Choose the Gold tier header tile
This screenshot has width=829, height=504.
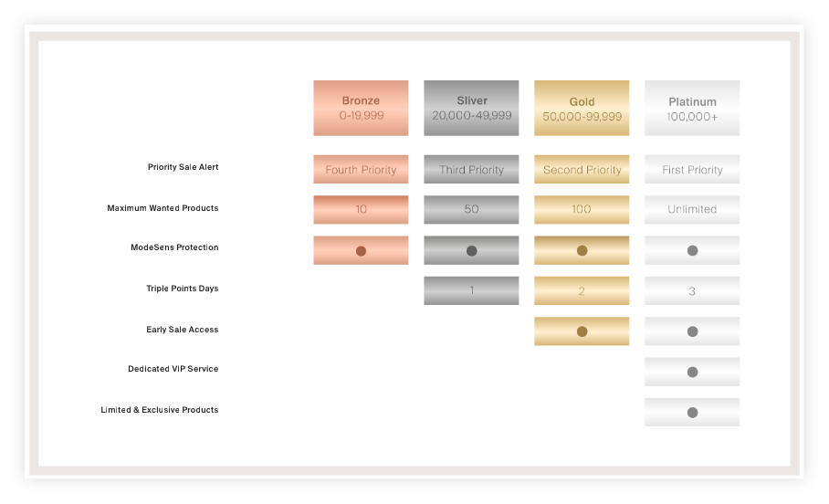pyautogui.click(x=582, y=108)
